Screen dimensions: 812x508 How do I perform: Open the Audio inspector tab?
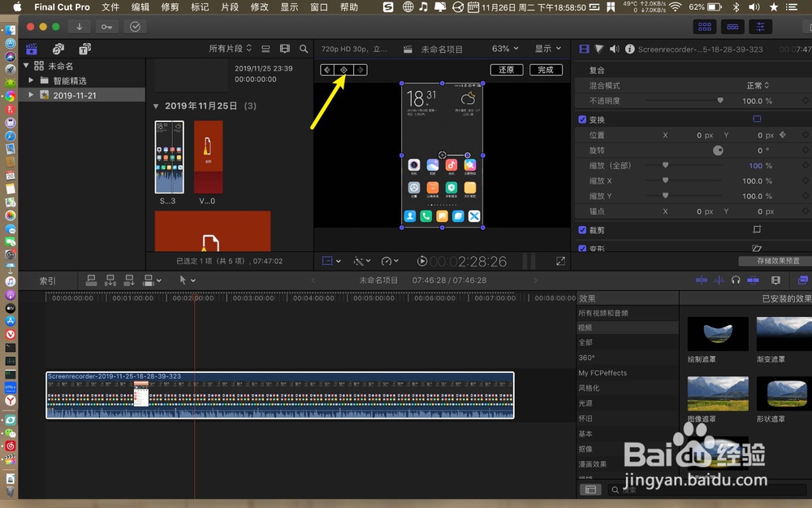[614, 49]
